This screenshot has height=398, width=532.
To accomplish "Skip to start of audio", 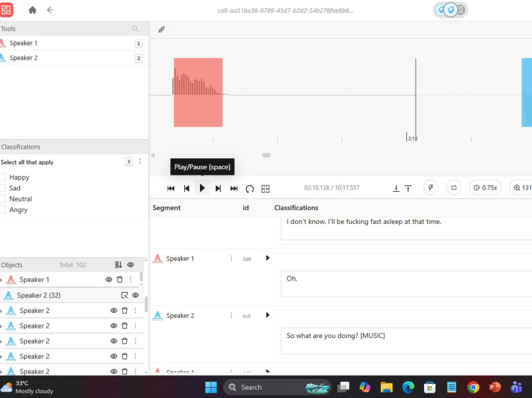I will (171, 189).
